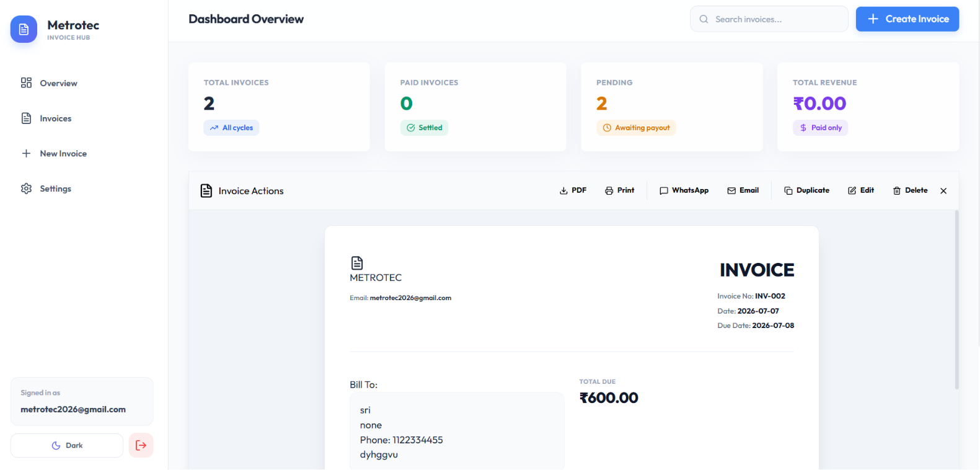Click the Paid only badge
This screenshot has width=980, height=470.
coord(820,128)
